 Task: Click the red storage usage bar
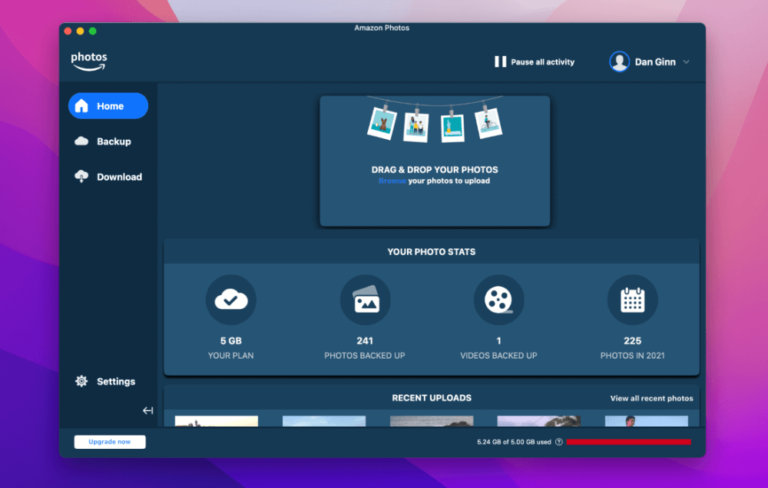click(x=628, y=442)
